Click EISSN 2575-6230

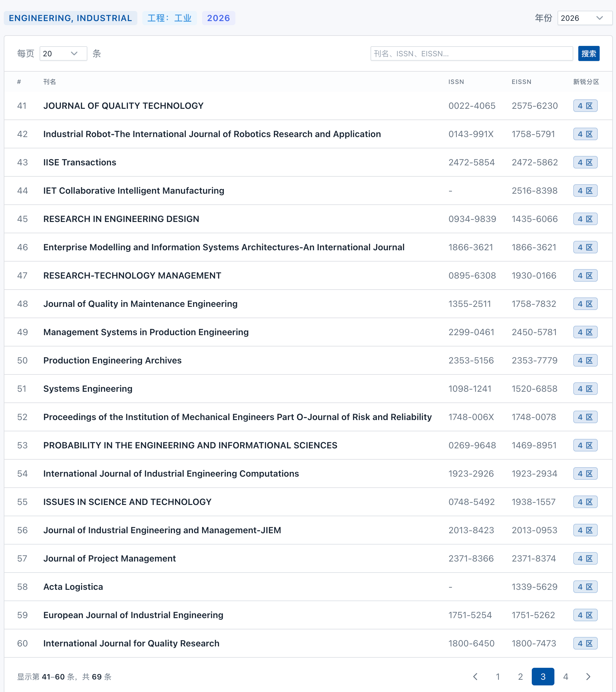(535, 106)
